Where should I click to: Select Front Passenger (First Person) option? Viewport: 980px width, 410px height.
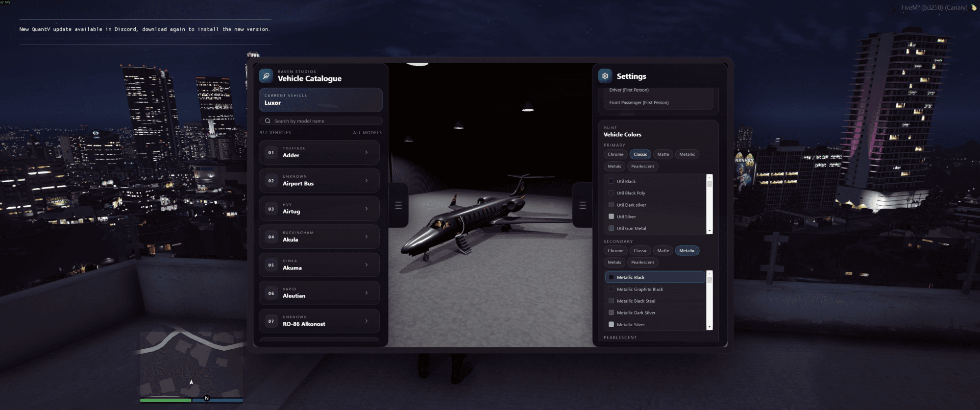[x=638, y=102]
